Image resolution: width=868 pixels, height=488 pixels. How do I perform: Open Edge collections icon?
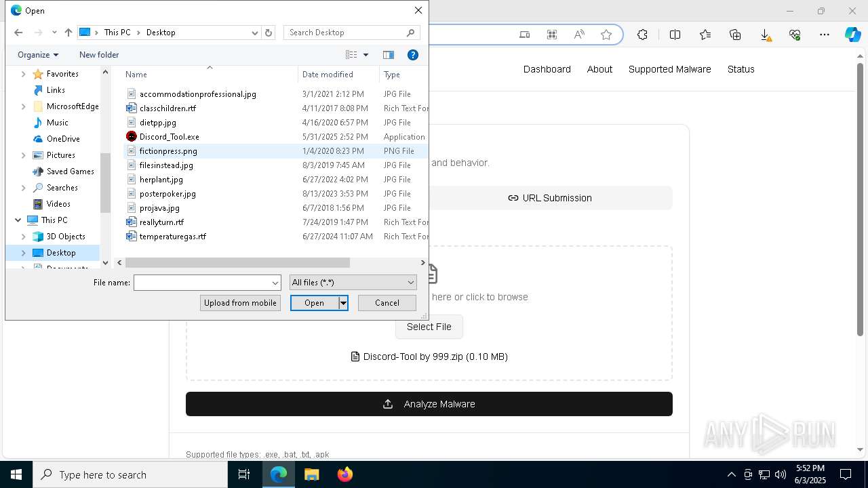pyautogui.click(x=735, y=35)
